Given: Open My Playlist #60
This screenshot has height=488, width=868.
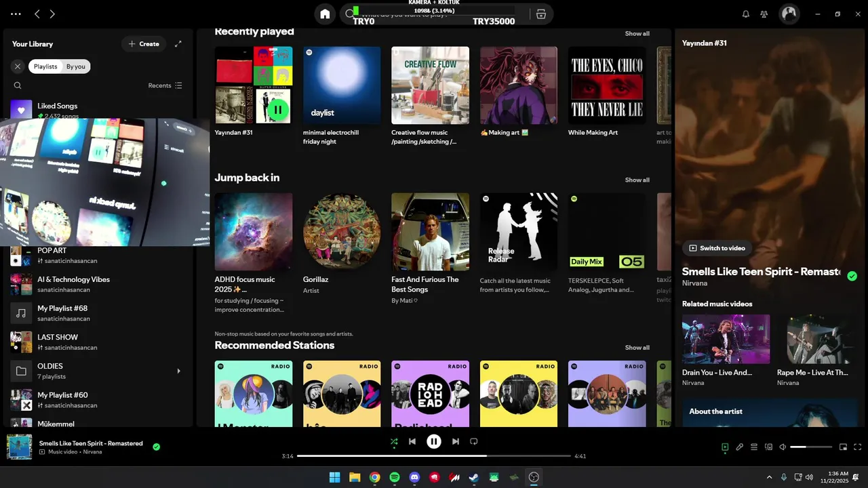Looking at the screenshot, I should coord(98,400).
